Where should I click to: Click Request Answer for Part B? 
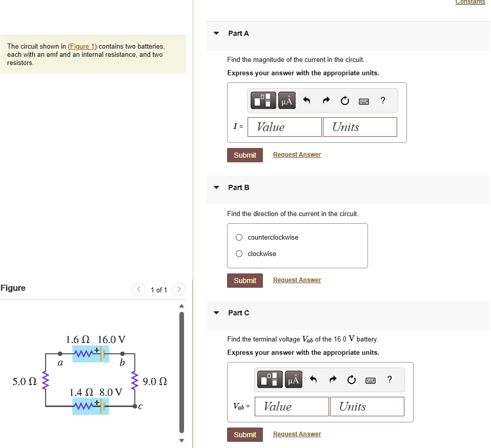click(x=297, y=280)
